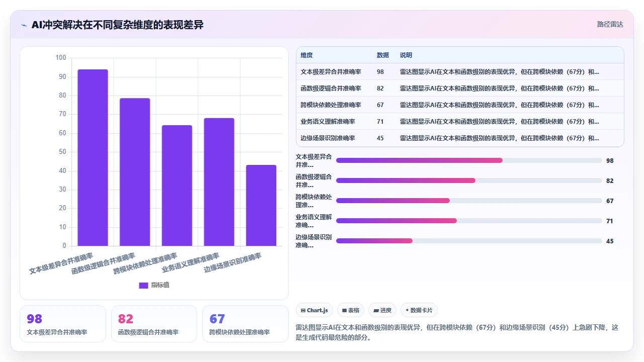
Task: Select the 进度 tag chip
Action: [x=382, y=310]
